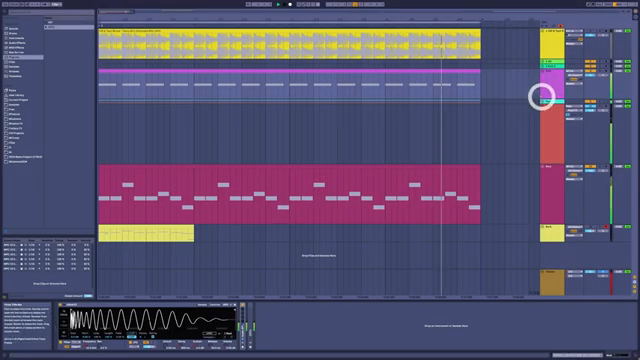Open the Bass track's All Ins dropdown
This screenshot has width=640, height=360.
[x=574, y=167]
